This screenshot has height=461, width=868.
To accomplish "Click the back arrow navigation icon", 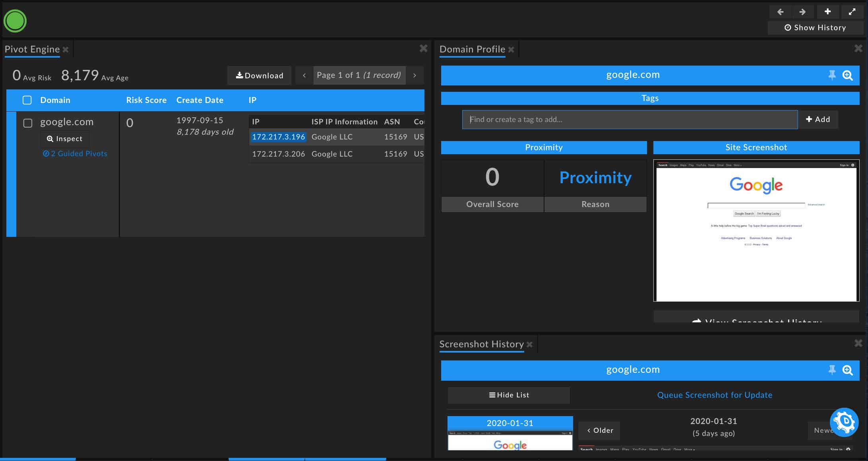I will pos(780,12).
